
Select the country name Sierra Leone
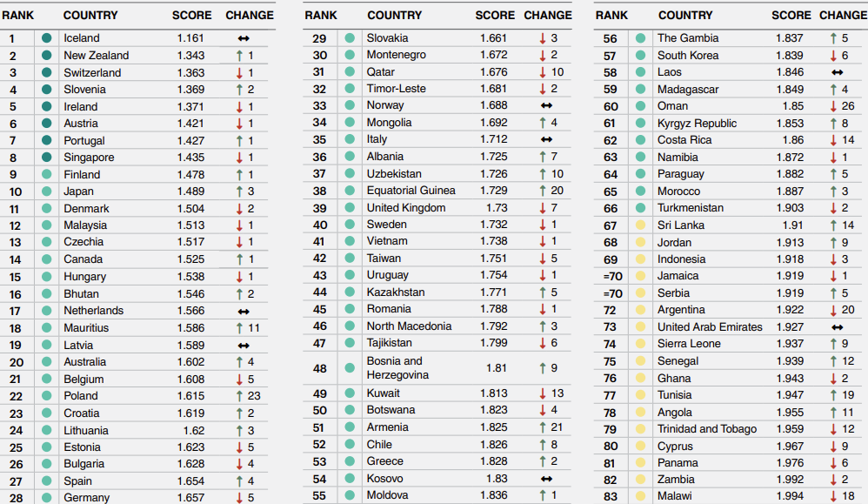pyautogui.click(x=689, y=344)
